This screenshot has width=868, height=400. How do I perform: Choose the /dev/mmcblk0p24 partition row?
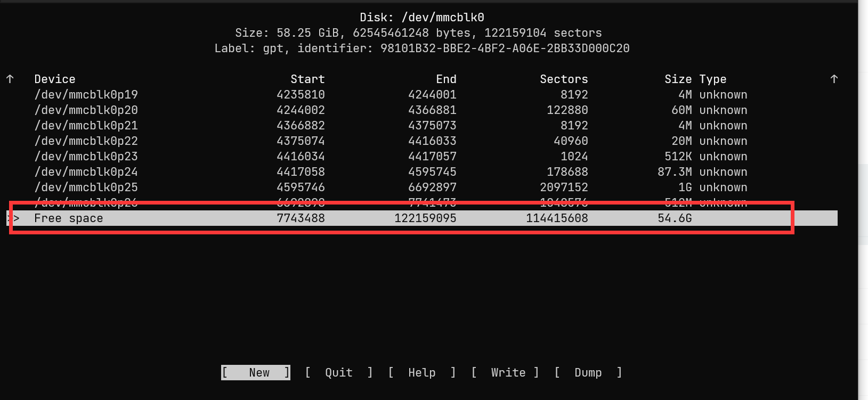coord(86,172)
